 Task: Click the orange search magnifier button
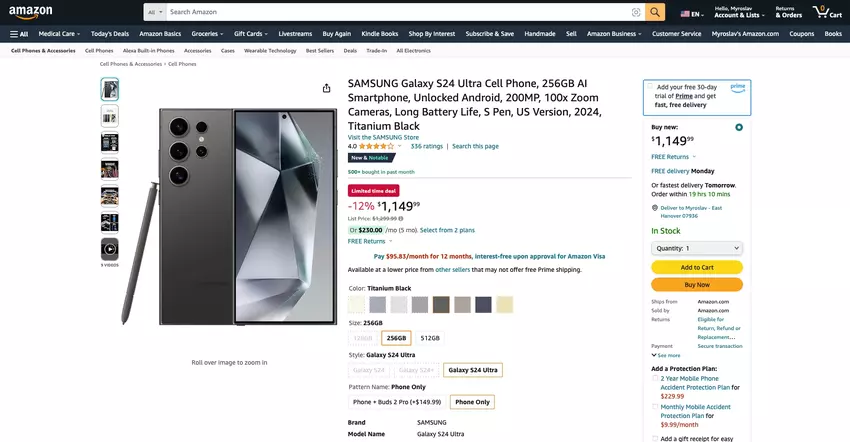(x=655, y=12)
